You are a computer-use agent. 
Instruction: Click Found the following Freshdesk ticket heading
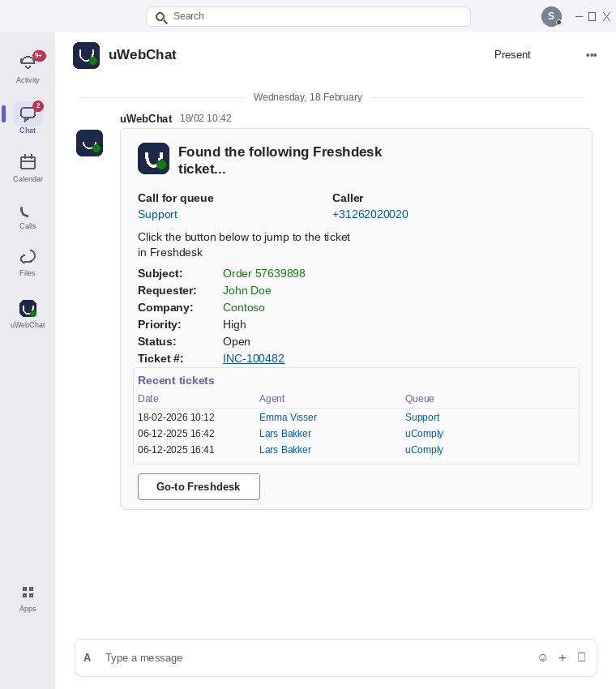(280, 160)
